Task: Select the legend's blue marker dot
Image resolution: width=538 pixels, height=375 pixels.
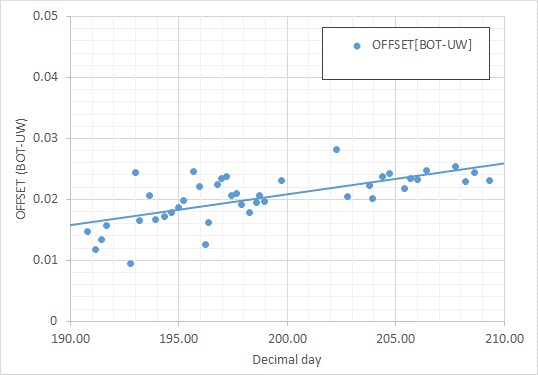Action: point(357,46)
